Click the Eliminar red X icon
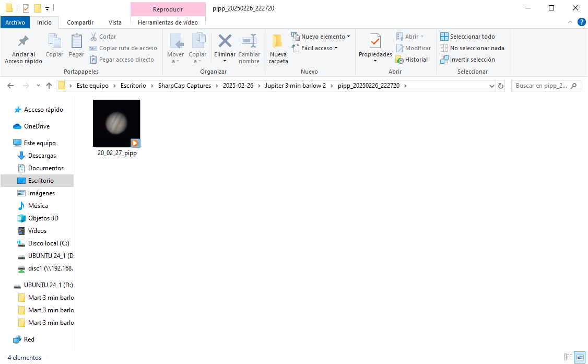 (x=225, y=41)
